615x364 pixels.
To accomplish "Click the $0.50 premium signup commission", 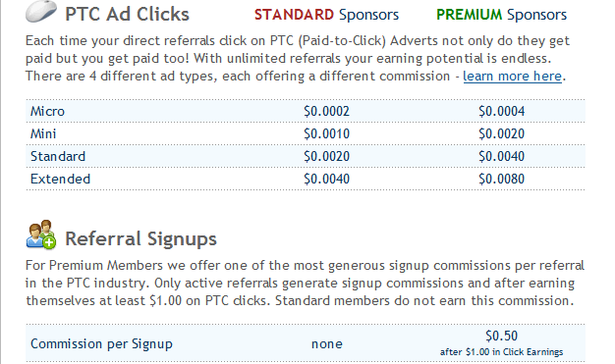I will [501, 336].
